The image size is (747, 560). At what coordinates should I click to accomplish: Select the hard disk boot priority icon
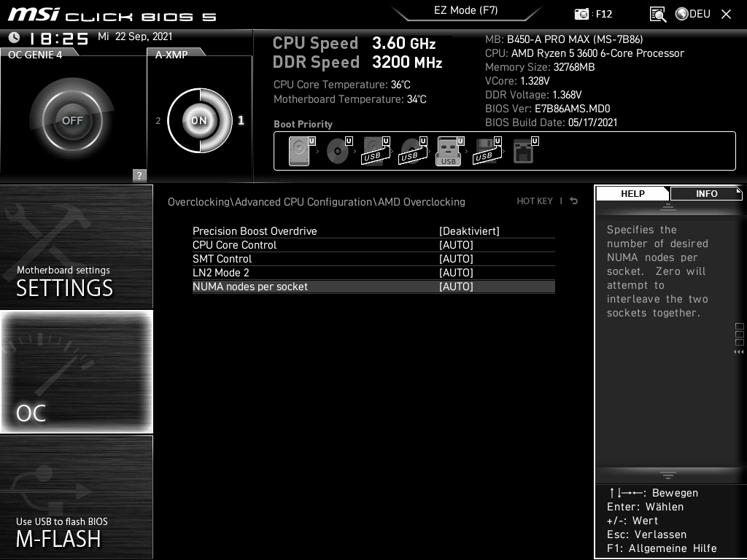click(299, 149)
